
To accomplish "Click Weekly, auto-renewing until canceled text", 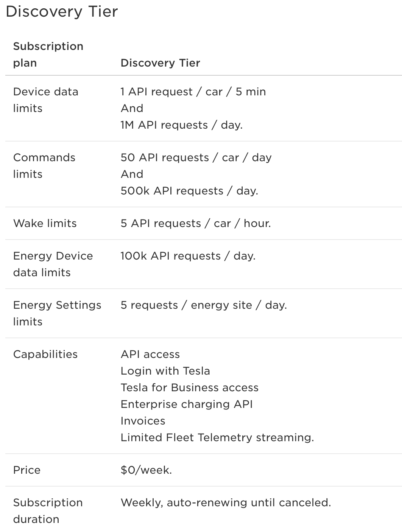I will tap(226, 502).
